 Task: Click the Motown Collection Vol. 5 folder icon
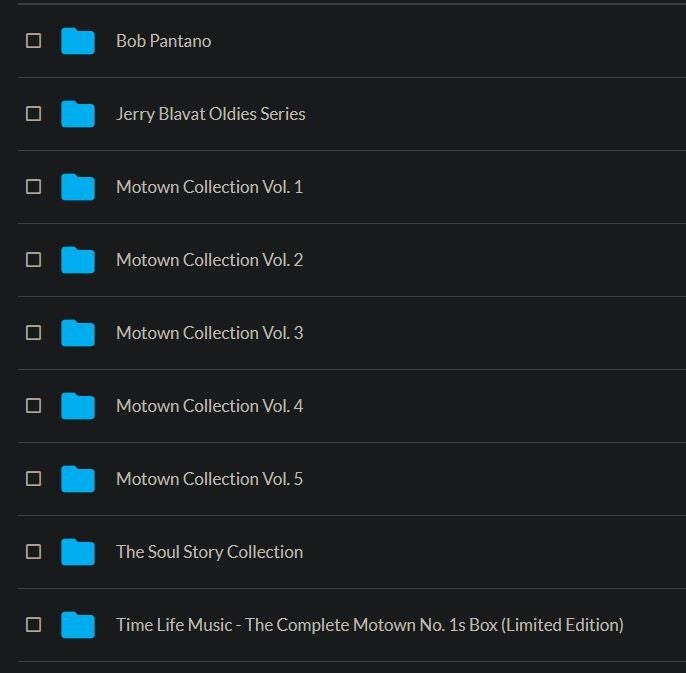point(77,479)
